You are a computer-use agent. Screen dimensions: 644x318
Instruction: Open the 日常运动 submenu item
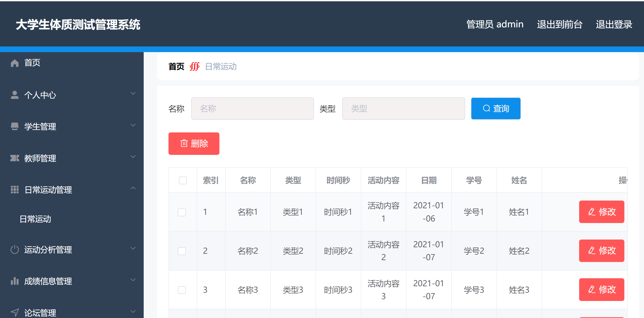tap(35, 219)
